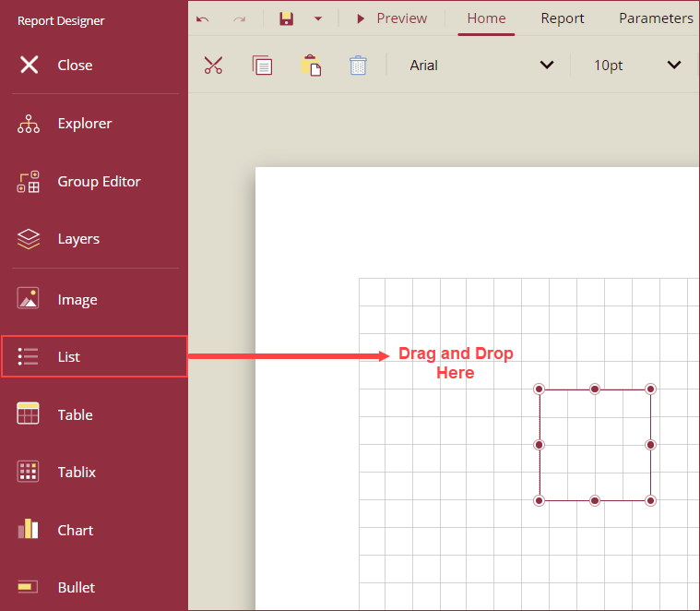Open the Group Editor icon

[x=28, y=182]
